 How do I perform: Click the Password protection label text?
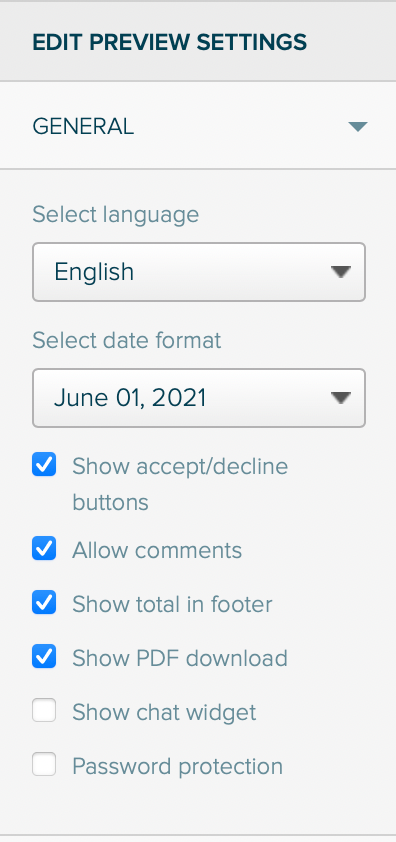click(177, 766)
